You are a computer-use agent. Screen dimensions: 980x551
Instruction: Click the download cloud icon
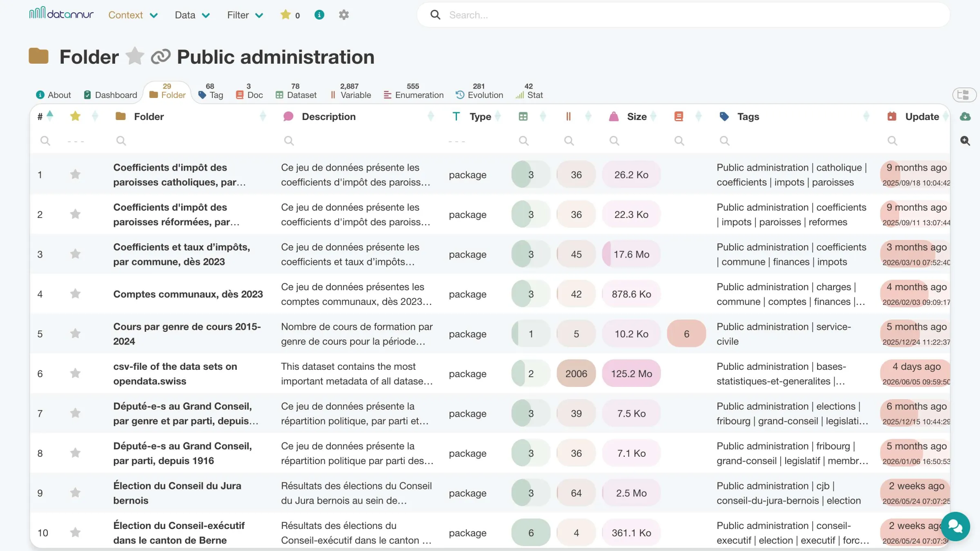tap(965, 117)
